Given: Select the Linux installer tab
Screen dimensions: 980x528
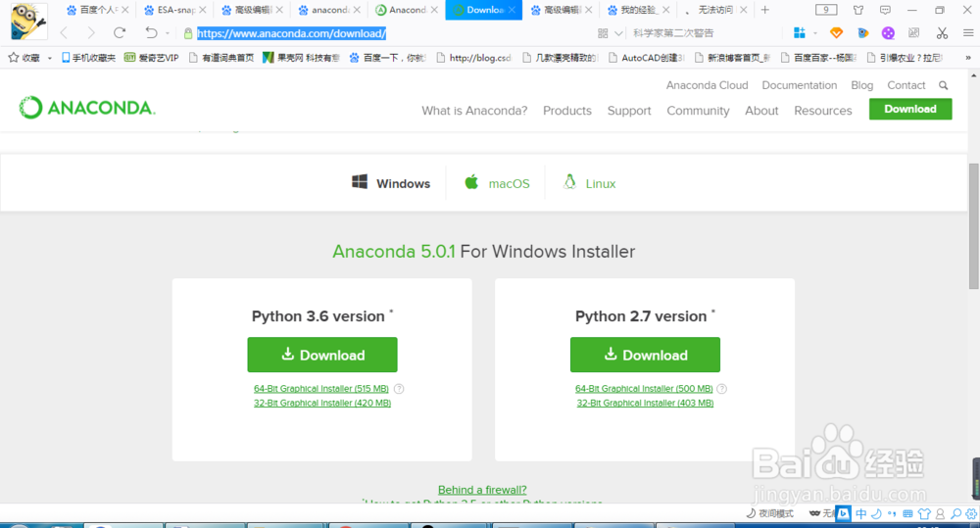Looking at the screenshot, I should 589,183.
